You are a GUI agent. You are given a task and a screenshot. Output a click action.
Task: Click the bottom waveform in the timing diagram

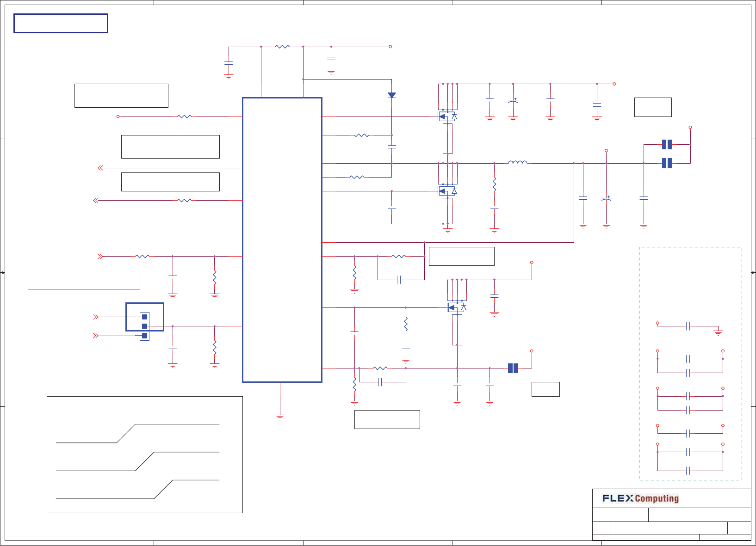(x=137, y=489)
